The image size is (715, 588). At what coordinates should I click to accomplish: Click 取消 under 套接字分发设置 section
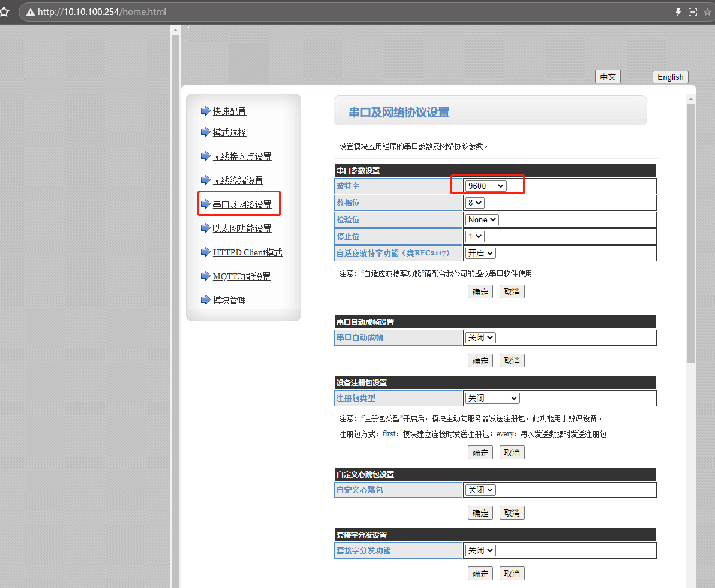click(512, 574)
